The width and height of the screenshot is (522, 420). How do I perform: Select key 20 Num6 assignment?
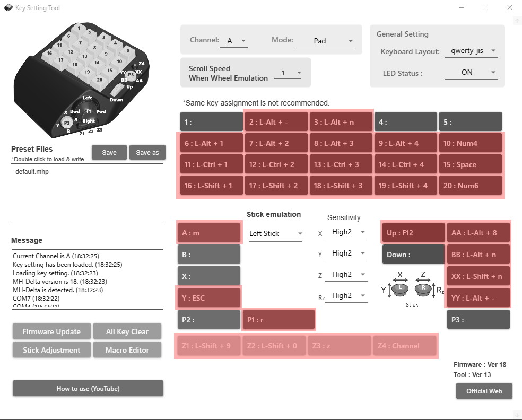pos(471,186)
